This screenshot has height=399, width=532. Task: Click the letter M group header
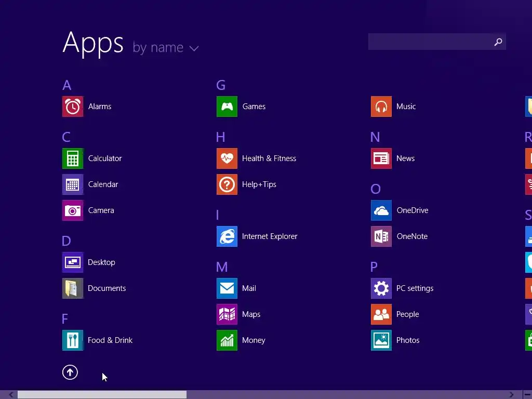222,267
